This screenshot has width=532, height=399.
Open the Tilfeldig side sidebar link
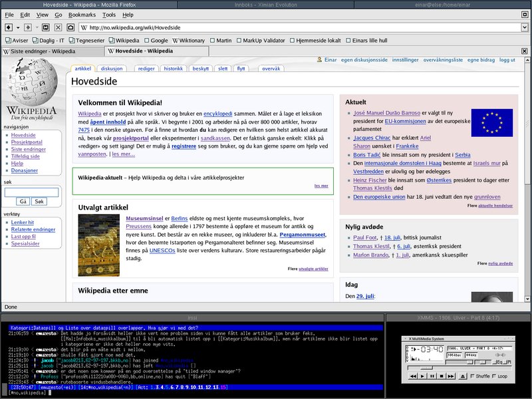(25, 156)
